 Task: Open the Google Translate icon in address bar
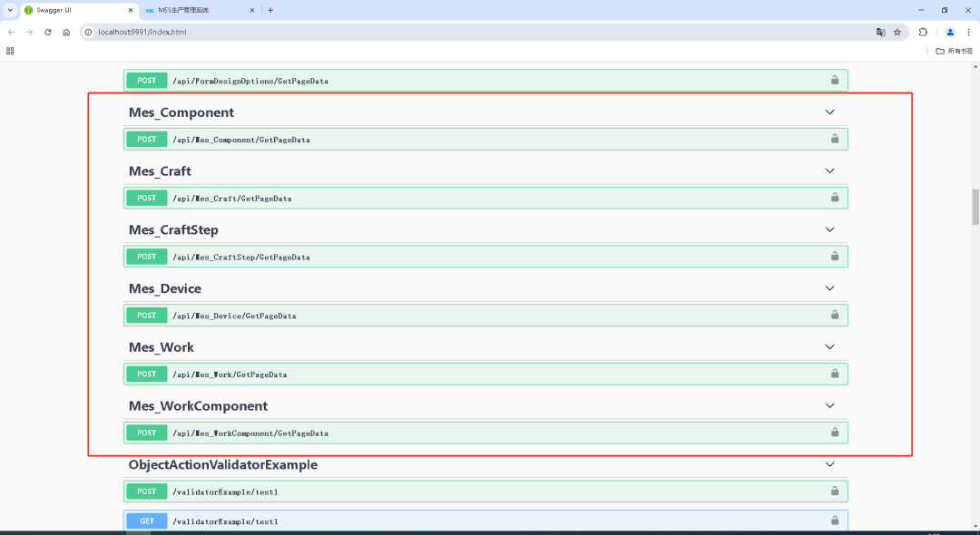click(880, 32)
